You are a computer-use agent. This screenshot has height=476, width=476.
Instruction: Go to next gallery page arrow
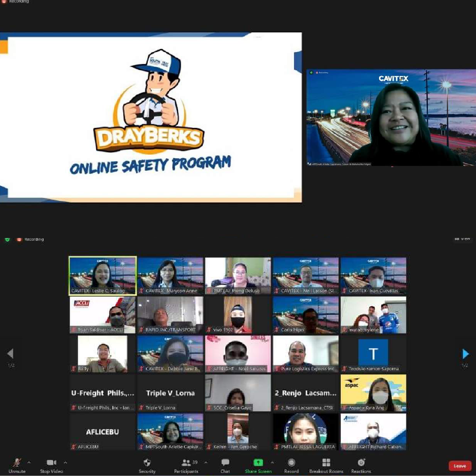(x=465, y=354)
